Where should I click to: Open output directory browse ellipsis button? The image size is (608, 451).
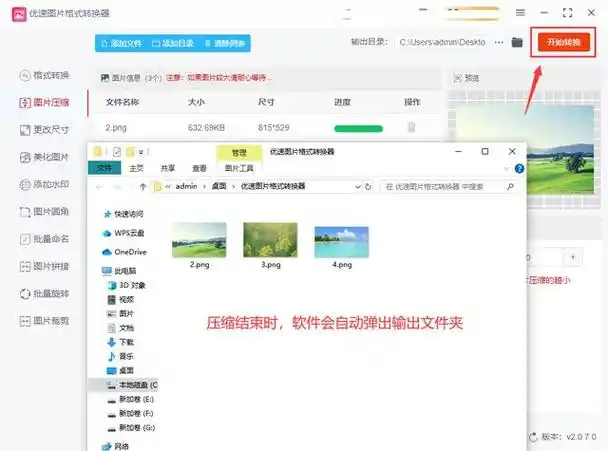point(499,42)
